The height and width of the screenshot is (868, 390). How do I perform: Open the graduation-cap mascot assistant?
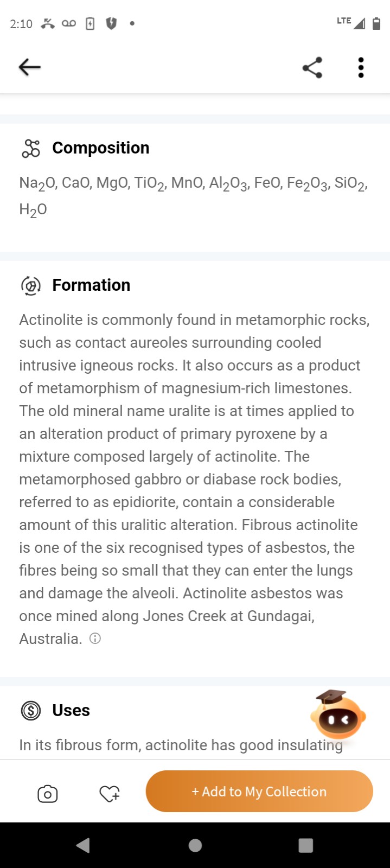point(338,714)
